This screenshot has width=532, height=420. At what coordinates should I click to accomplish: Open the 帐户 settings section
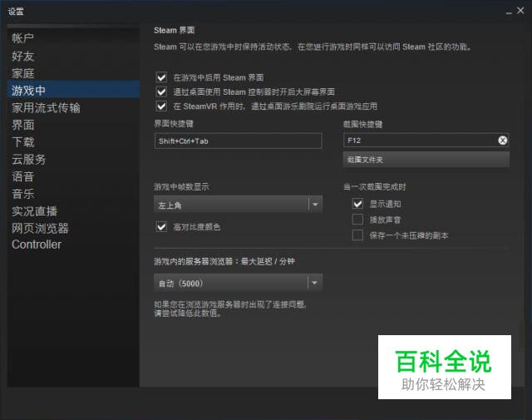pos(73,38)
